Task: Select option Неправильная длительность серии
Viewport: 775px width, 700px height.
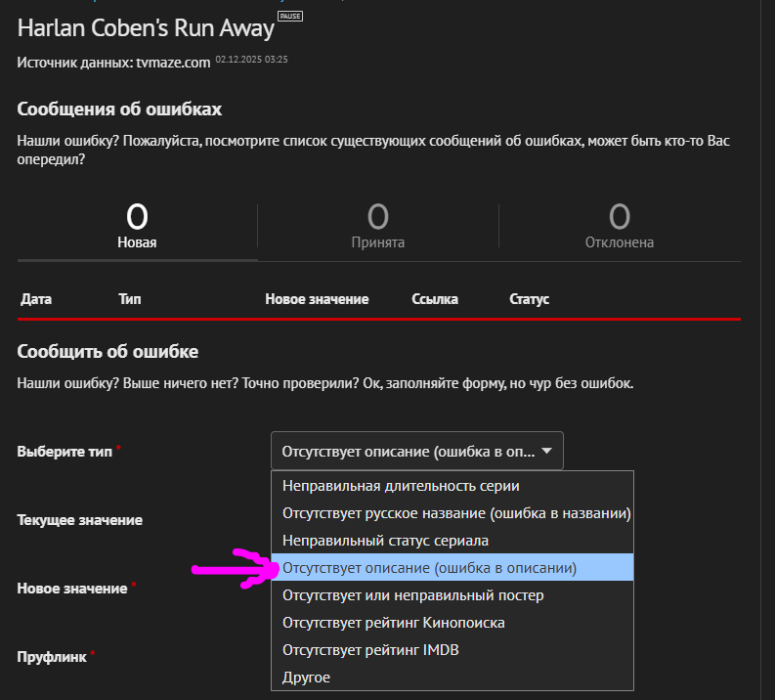Action: point(401,485)
